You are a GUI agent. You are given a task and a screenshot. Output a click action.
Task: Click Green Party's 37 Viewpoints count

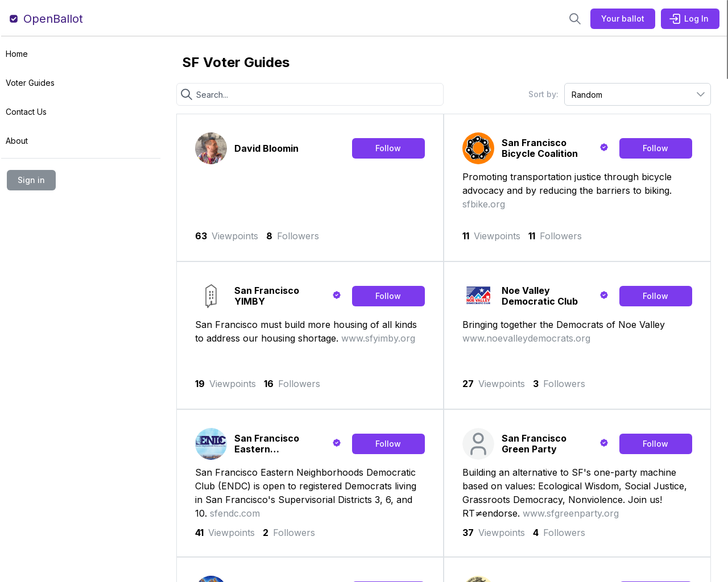tap(494, 533)
